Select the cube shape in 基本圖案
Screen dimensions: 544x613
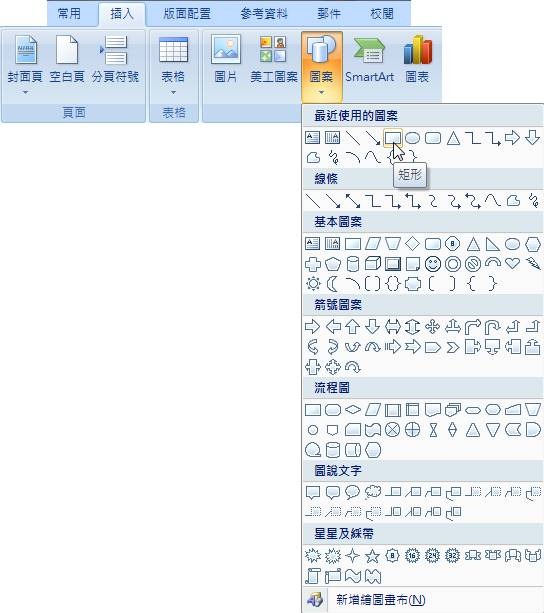pos(372,264)
